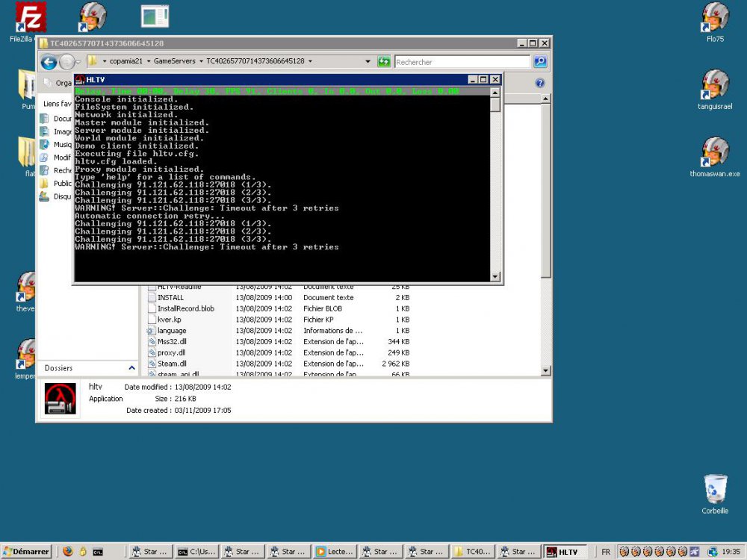Screen dimensions: 747x560
Task: Open Firefox from the quick launch bar
Action: point(68,552)
